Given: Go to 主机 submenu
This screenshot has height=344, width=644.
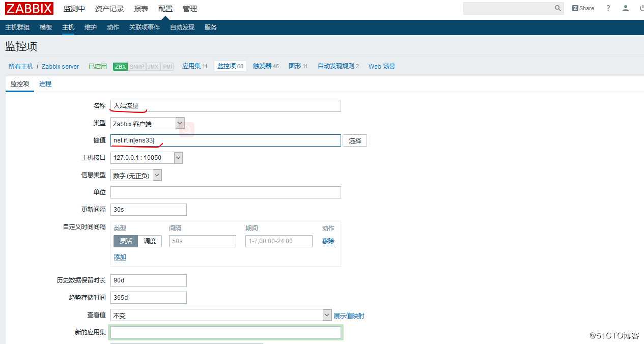Looking at the screenshot, I should click(x=68, y=27).
